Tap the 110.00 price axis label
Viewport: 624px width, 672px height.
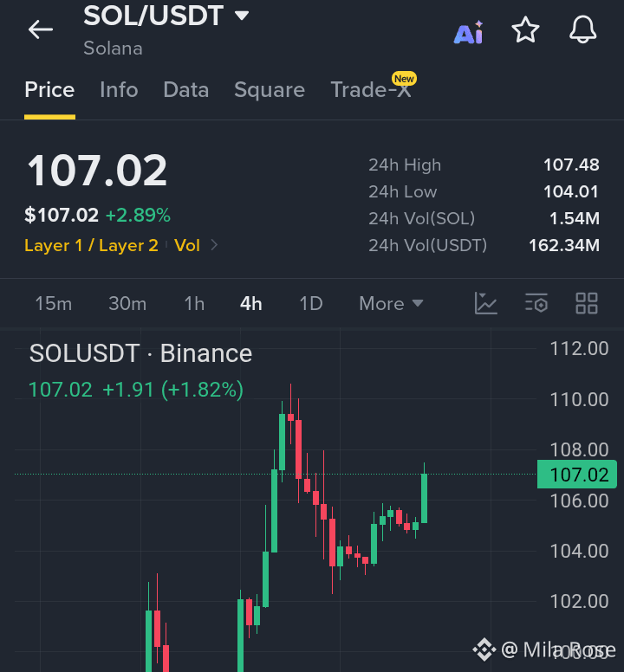click(x=579, y=399)
